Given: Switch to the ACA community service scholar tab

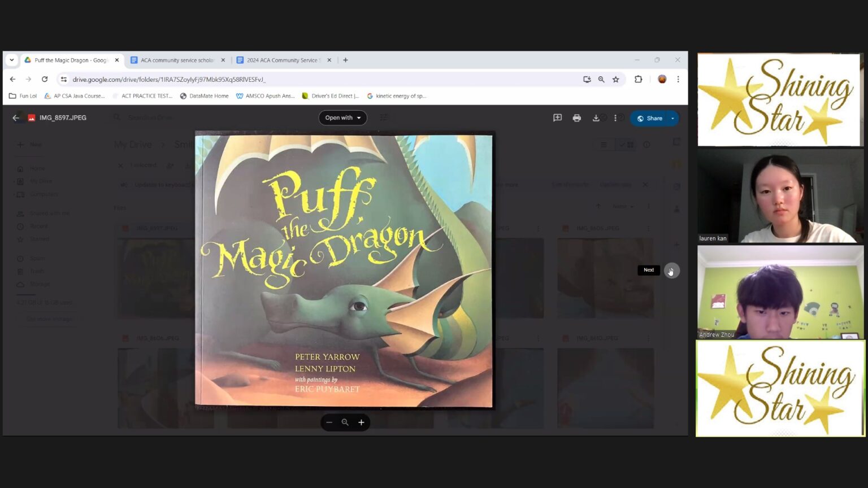Looking at the screenshot, I should point(177,60).
